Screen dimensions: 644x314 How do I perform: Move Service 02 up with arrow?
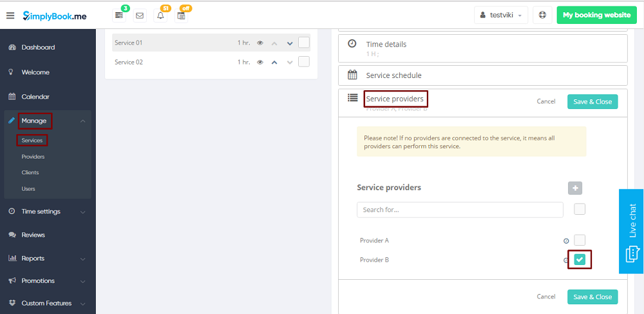point(274,63)
